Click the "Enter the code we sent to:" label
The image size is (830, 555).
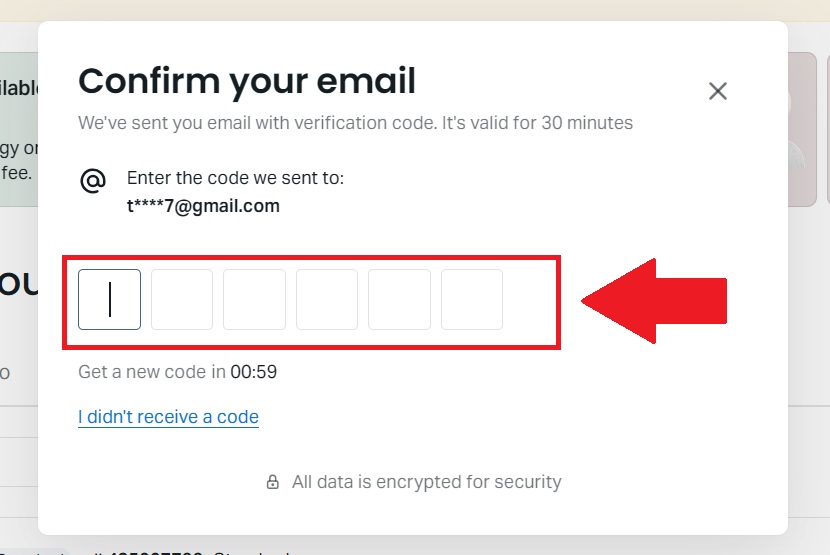click(235, 178)
